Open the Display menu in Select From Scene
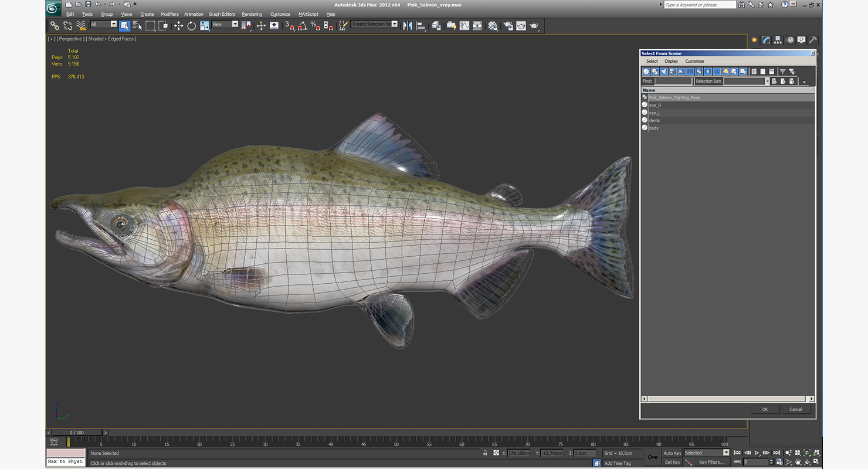This screenshot has width=868, height=469. pos(671,61)
